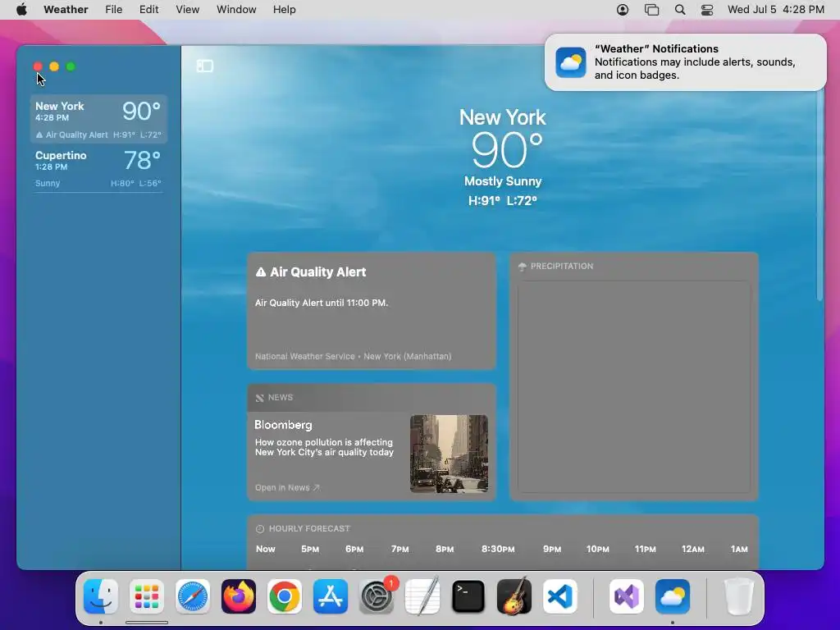Open Terminal from the Dock
This screenshot has height=630, width=840.
pos(468,596)
